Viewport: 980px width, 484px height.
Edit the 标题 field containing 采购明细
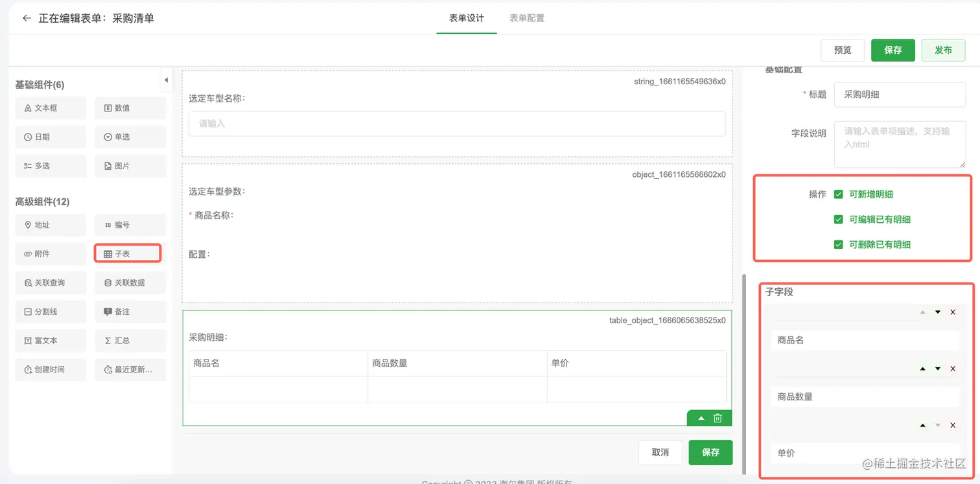tap(900, 95)
